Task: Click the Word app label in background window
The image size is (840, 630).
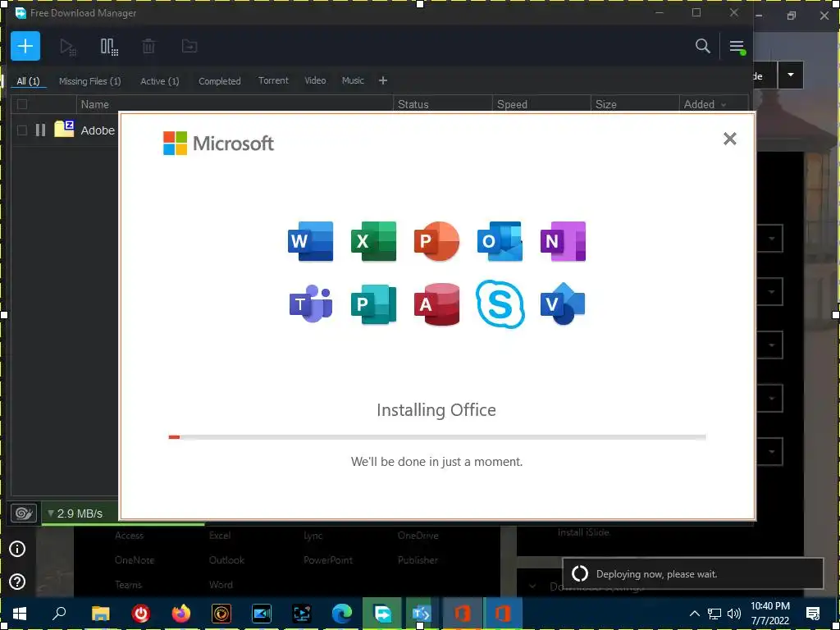Action: [x=221, y=584]
